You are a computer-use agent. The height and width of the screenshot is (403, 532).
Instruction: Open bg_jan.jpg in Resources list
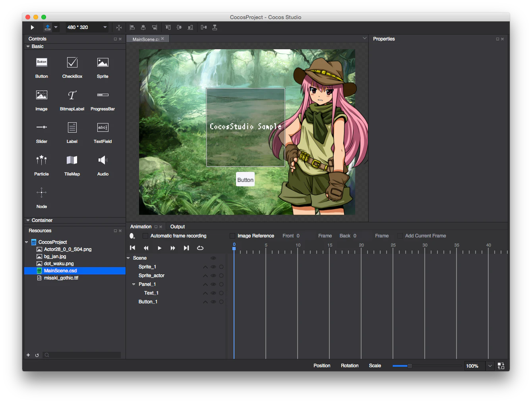55,256
